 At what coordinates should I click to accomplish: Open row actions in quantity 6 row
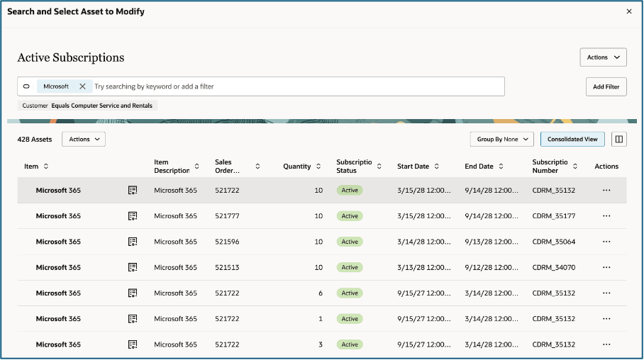click(x=606, y=293)
